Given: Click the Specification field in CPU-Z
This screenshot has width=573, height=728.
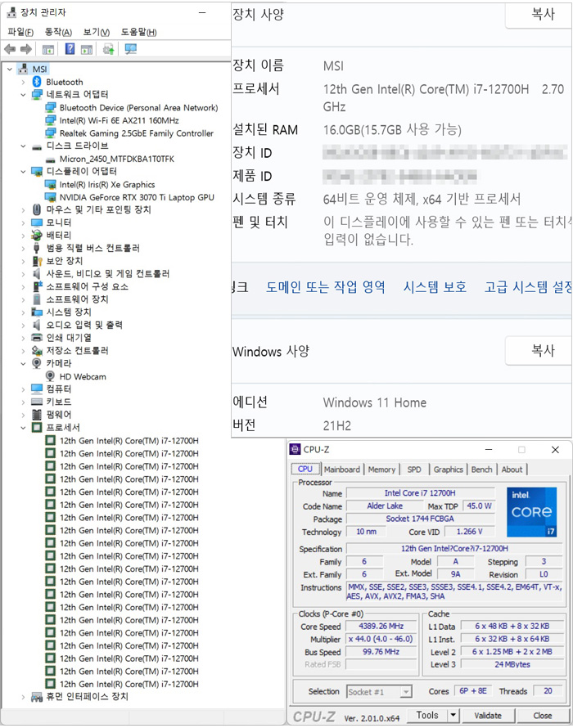Looking at the screenshot, I should (x=454, y=548).
